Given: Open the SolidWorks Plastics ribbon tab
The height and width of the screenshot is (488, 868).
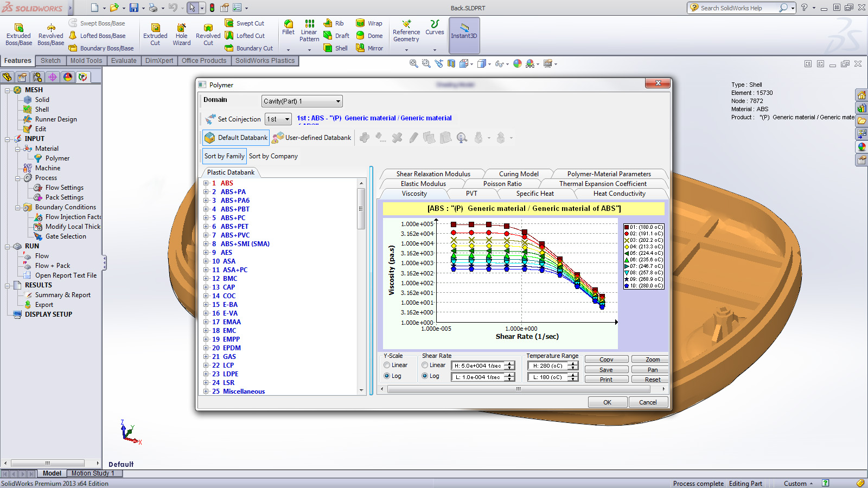Looking at the screenshot, I should coord(264,60).
